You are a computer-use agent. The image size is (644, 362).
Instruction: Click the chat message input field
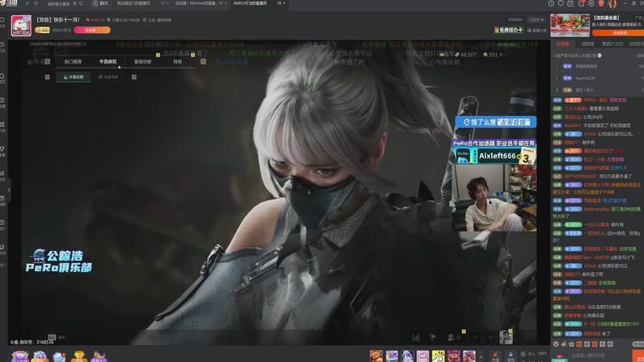click(600, 356)
